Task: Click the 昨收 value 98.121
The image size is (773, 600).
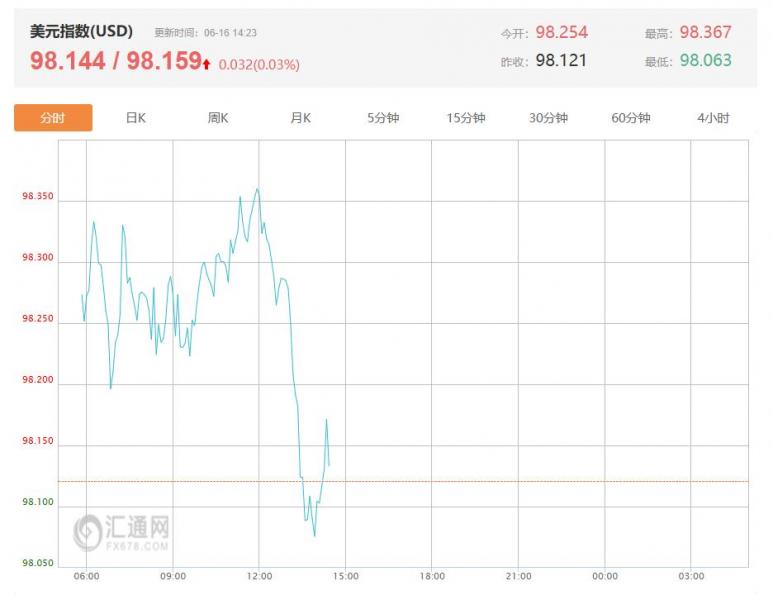Action: [x=562, y=60]
